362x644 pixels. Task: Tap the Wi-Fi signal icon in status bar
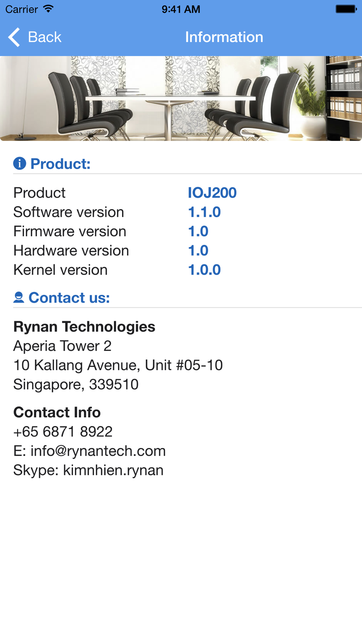[x=48, y=9]
